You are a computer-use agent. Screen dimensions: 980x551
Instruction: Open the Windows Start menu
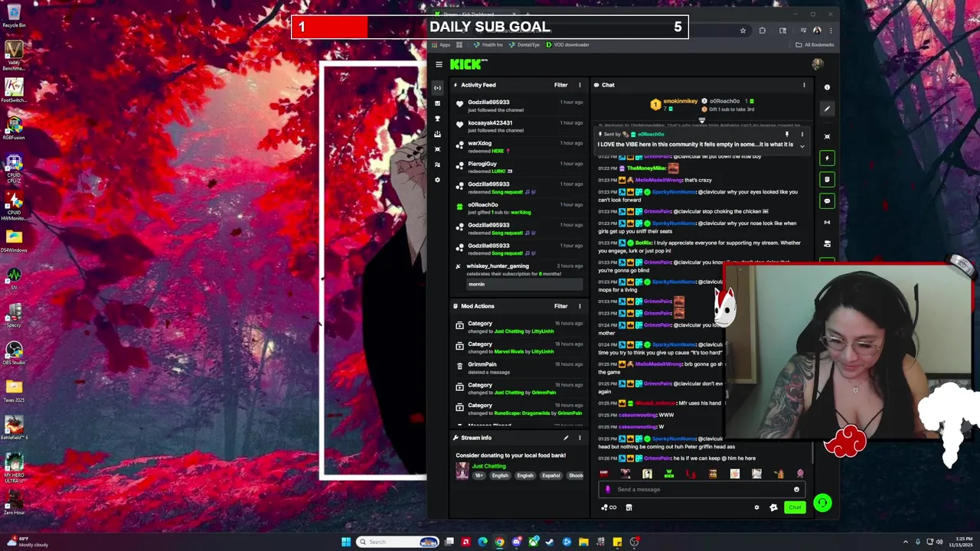pos(346,542)
